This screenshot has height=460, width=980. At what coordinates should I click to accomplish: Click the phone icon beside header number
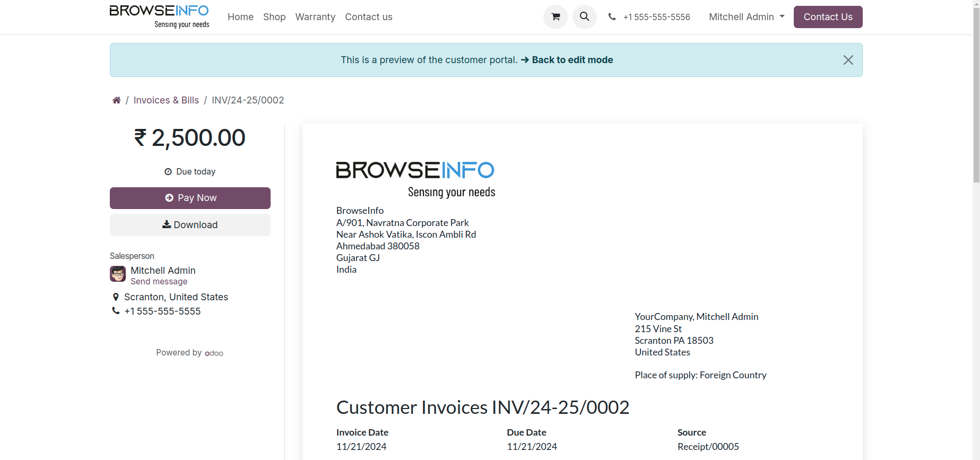612,17
